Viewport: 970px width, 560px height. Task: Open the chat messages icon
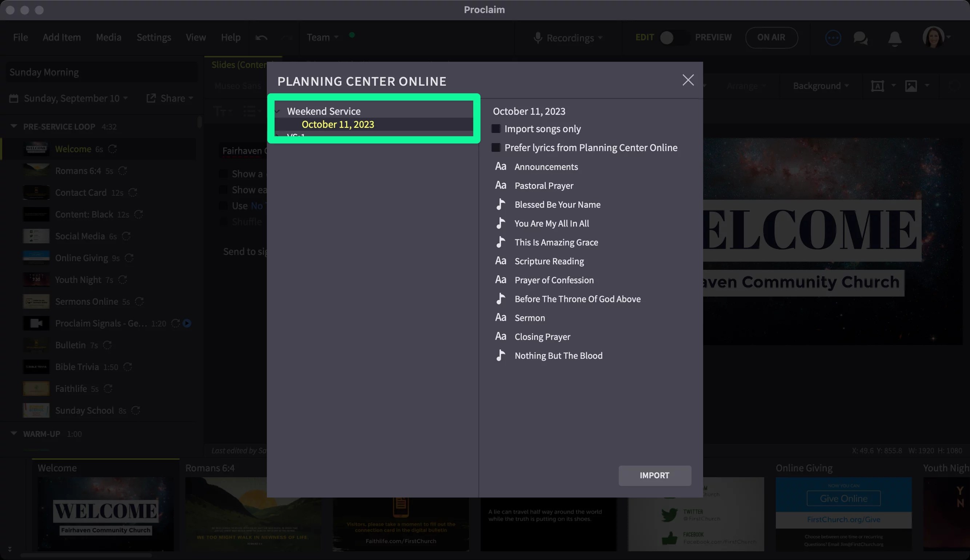(x=860, y=38)
